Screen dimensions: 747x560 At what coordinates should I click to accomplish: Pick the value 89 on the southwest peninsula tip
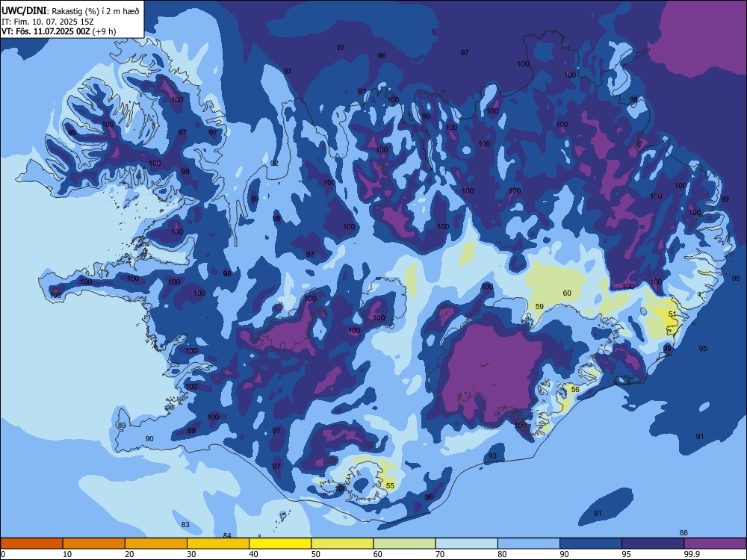(122, 426)
